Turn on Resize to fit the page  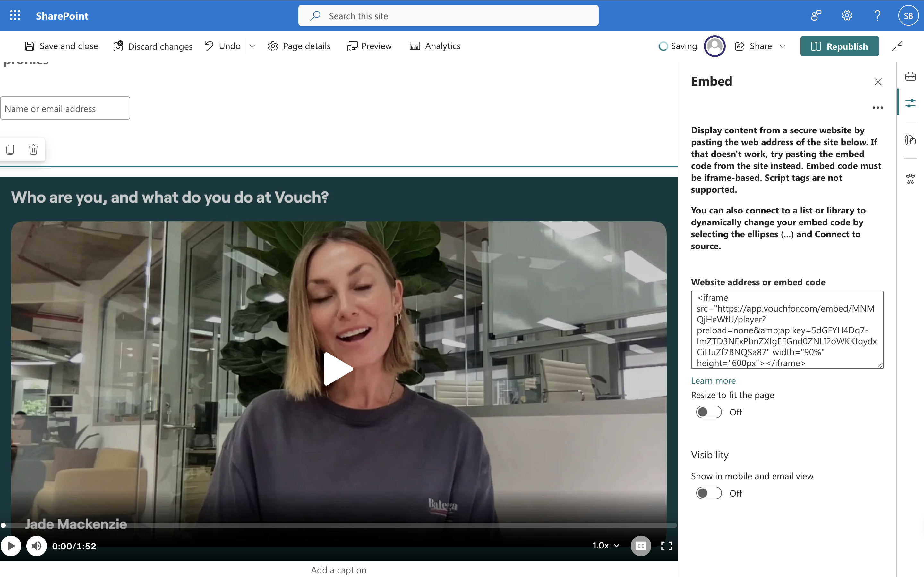[x=708, y=412]
